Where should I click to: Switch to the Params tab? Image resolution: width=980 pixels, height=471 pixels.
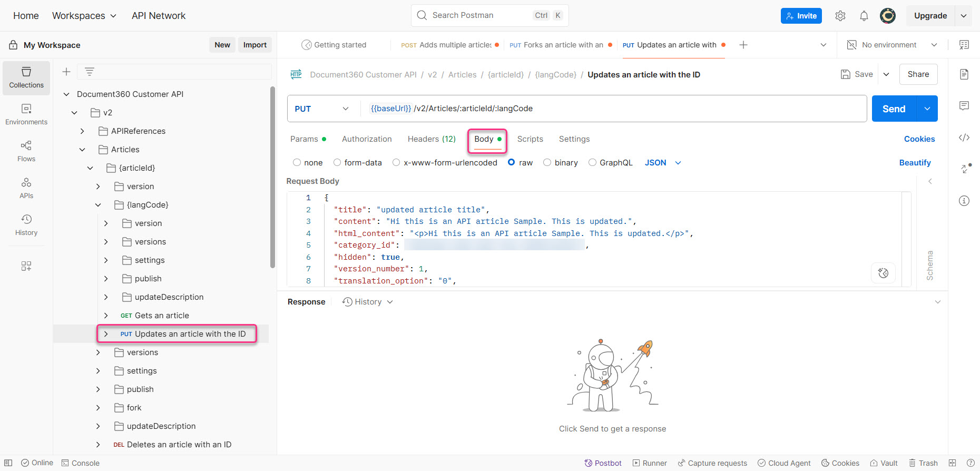308,139
